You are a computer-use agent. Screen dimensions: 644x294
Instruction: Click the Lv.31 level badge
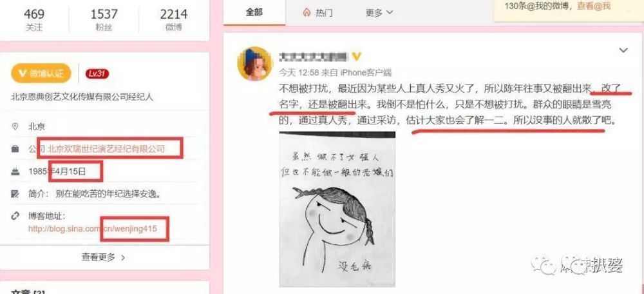click(x=97, y=73)
